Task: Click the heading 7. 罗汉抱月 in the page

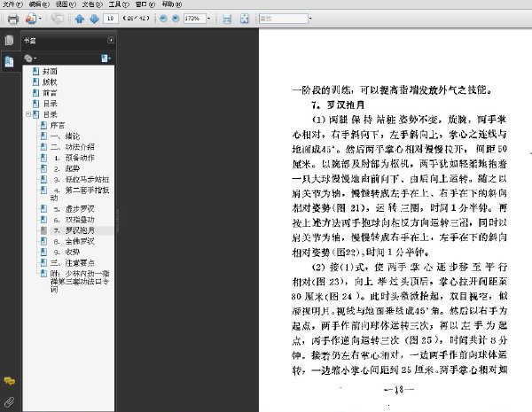Action: click(x=338, y=105)
